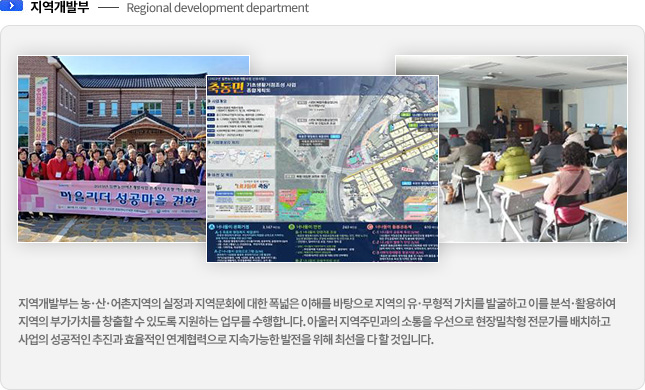Click the pink 마을리더 성공마을 견학 banner
This screenshot has width=645, height=390.
(112, 199)
